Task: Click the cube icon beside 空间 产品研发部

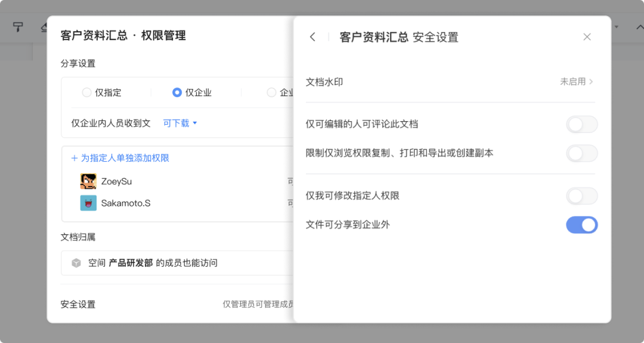Action: point(76,263)
